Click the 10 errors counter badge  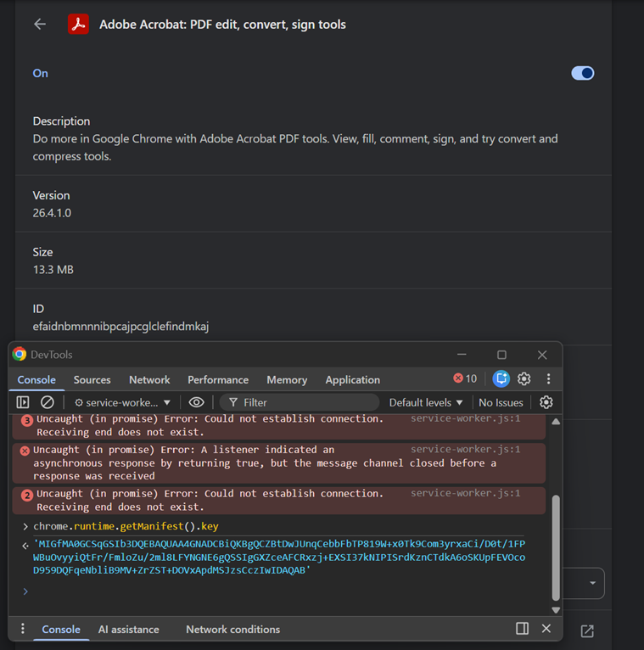[465, 378]
